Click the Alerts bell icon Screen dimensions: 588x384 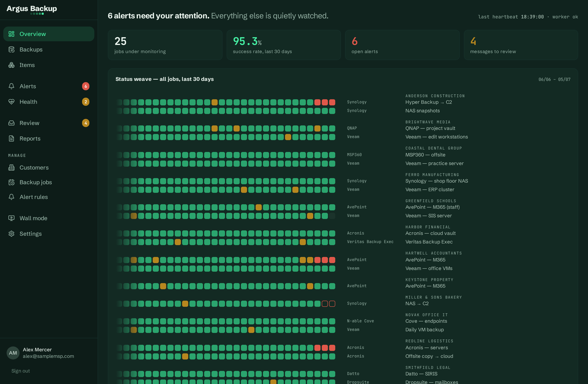tap(11, 86)
